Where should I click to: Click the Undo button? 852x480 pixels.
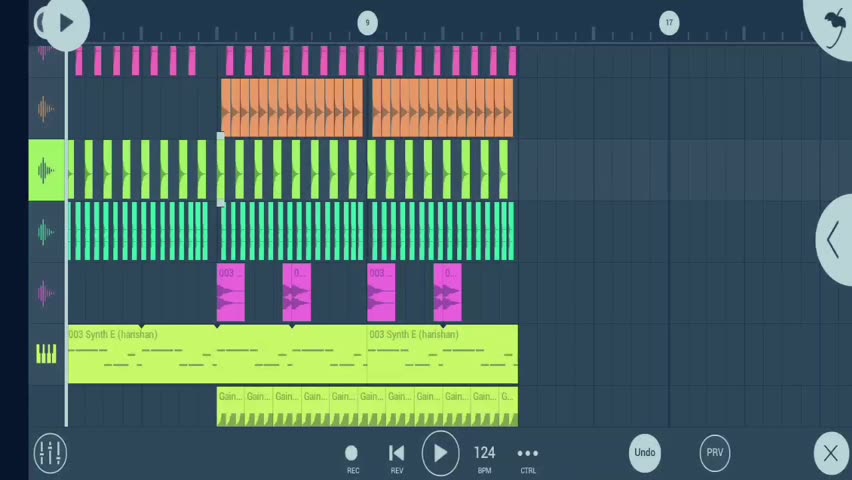(x=645, y=452)
